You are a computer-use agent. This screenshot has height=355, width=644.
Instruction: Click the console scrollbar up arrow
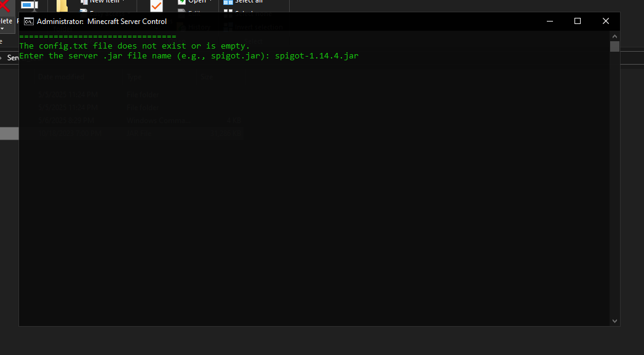coord(614,36)
